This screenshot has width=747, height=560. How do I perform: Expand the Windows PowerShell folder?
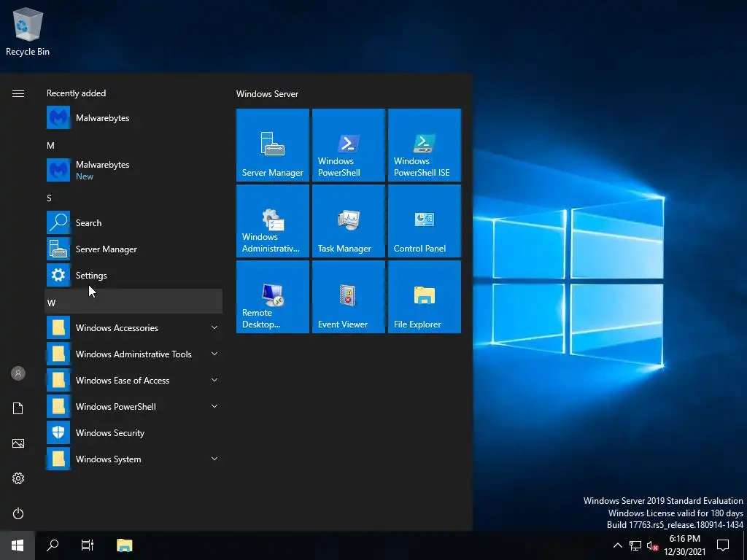point(133,406)
